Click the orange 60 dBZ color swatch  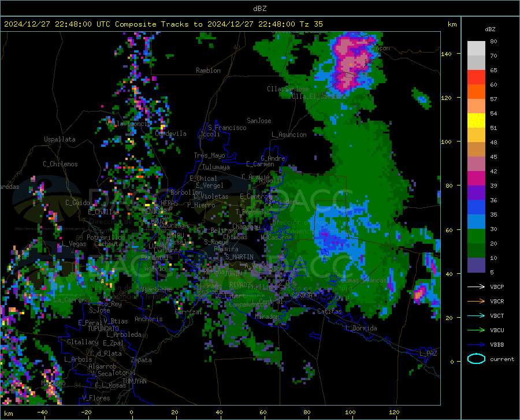click(x=476, y=92)
